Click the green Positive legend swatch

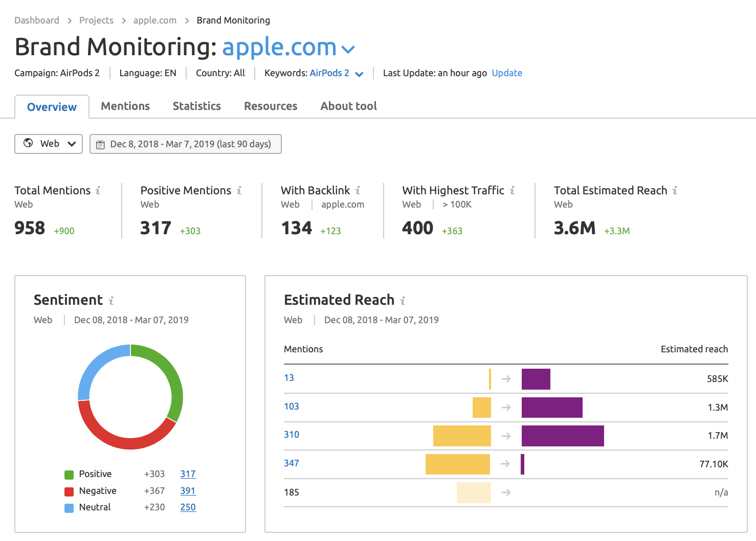(x=69, y=474)
